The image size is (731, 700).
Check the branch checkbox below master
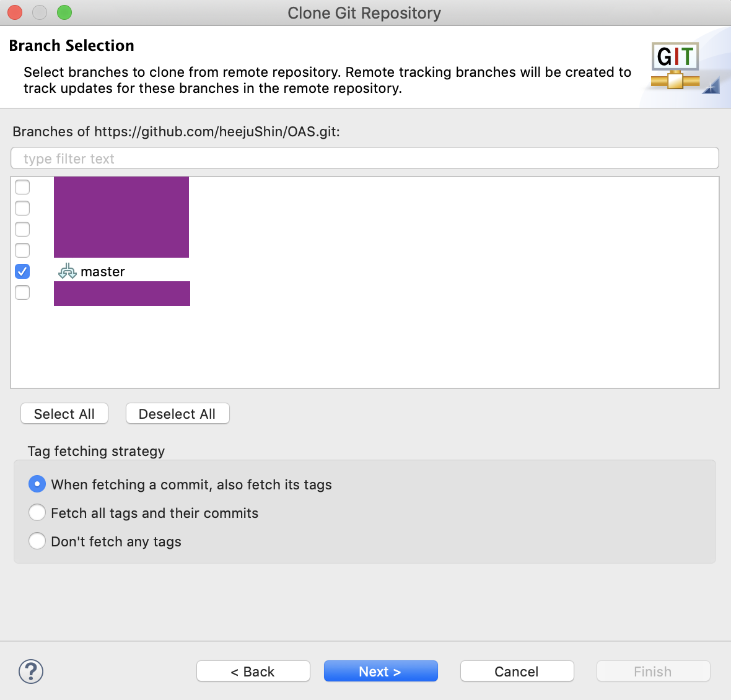click(x=22, y=292)
